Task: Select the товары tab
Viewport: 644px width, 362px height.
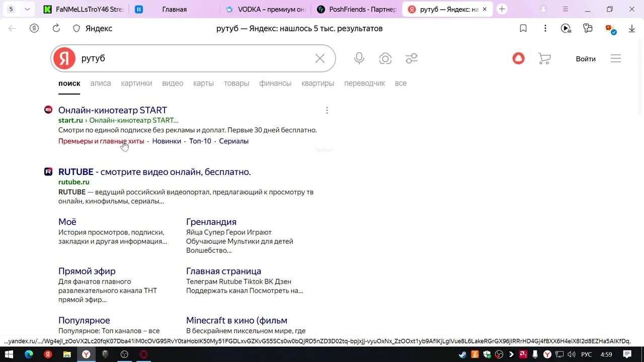Action: pyautogui.click(x=236, y=83)
